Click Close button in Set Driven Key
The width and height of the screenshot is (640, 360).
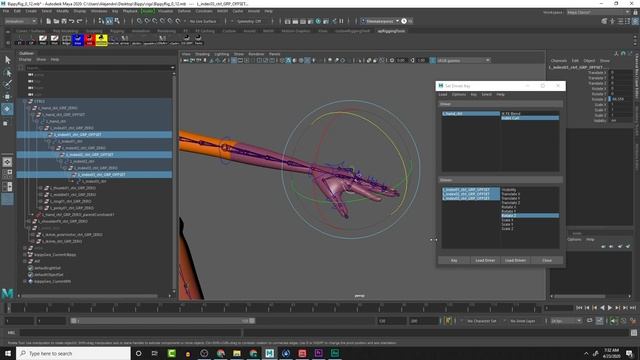(x=547, y=260)
